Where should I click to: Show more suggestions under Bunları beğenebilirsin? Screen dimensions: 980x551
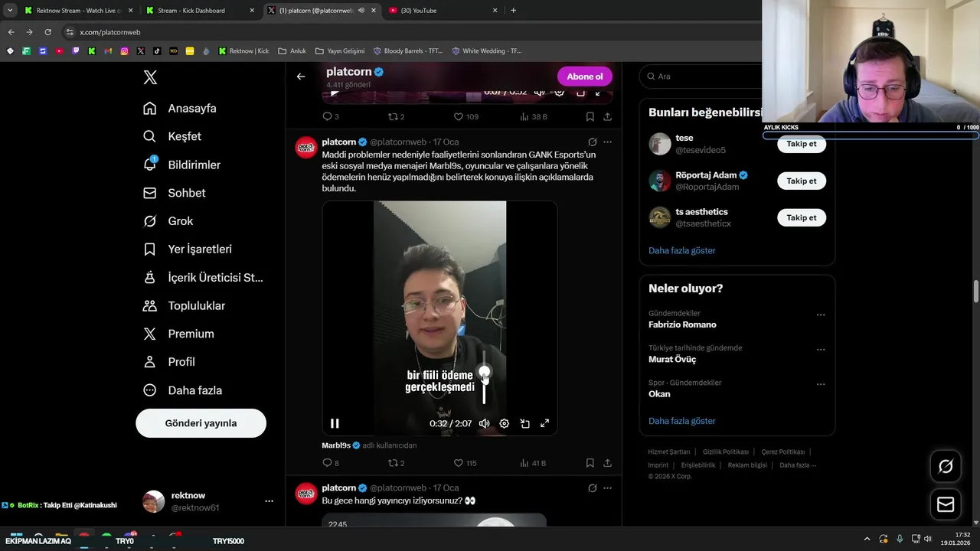click(682, 250)
